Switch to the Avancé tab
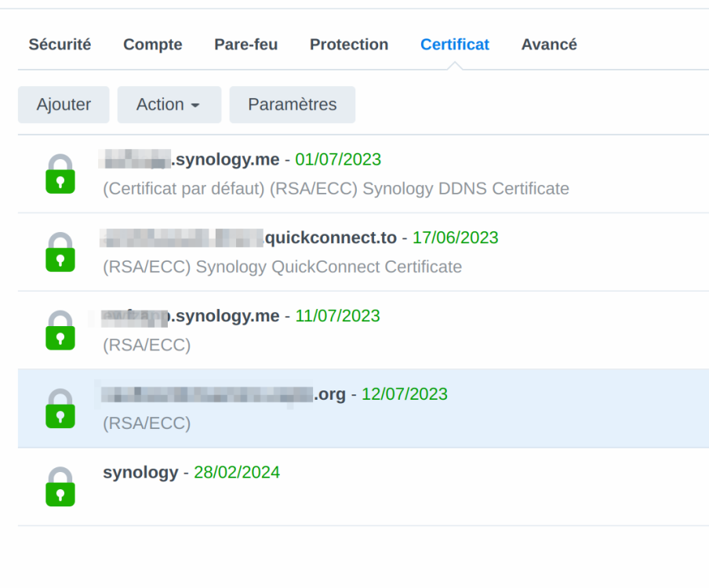This screenshot has width=709, height=588. pyautogui.click(x=549, y=44)
